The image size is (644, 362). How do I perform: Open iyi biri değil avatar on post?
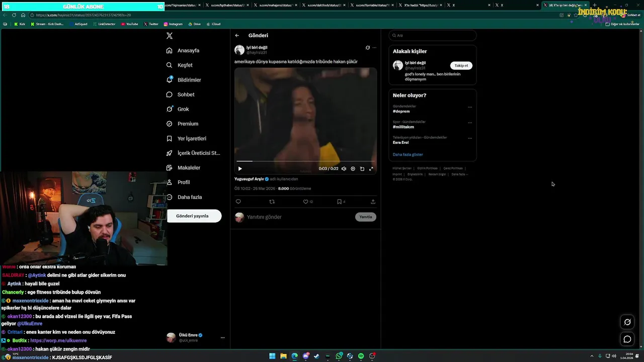coord(239,50)
